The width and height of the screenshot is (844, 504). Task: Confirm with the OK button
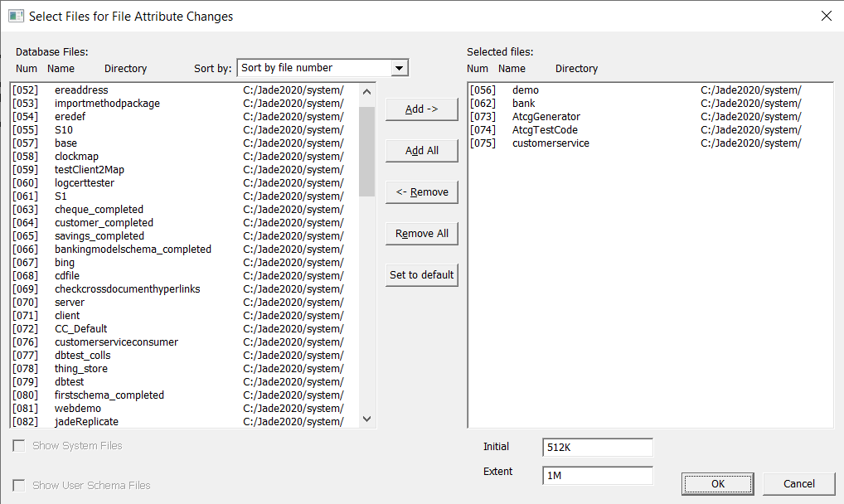tap(717, 483)
